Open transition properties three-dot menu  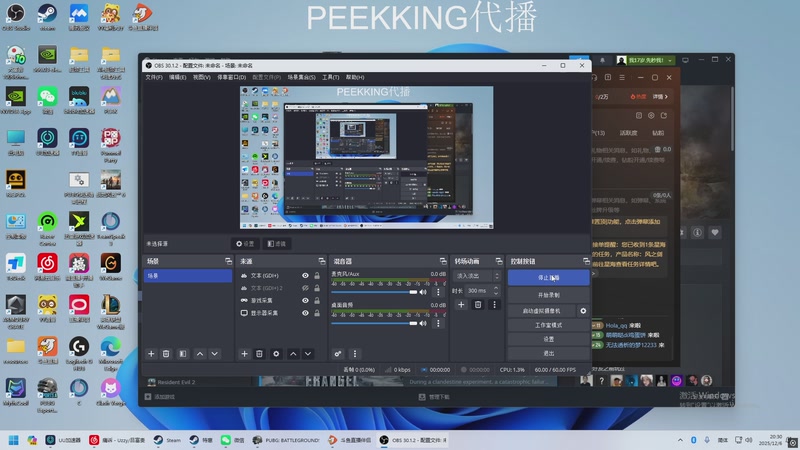click(x=494, y=305)
